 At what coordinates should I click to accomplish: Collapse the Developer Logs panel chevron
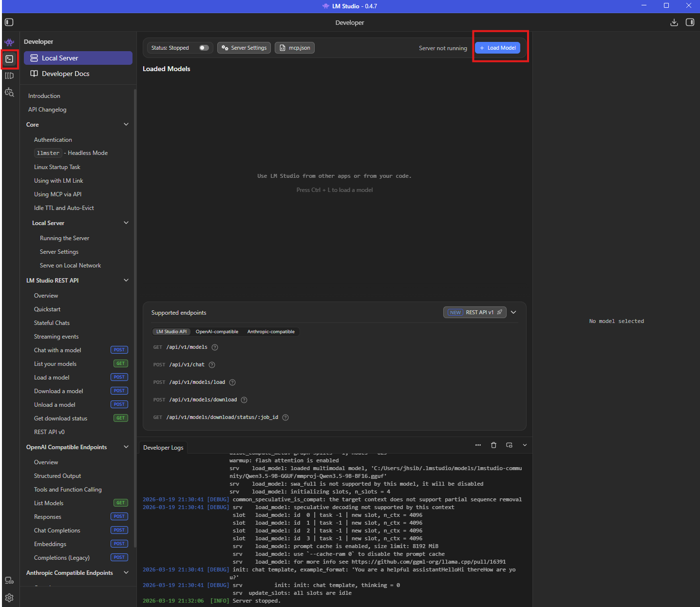525,445
